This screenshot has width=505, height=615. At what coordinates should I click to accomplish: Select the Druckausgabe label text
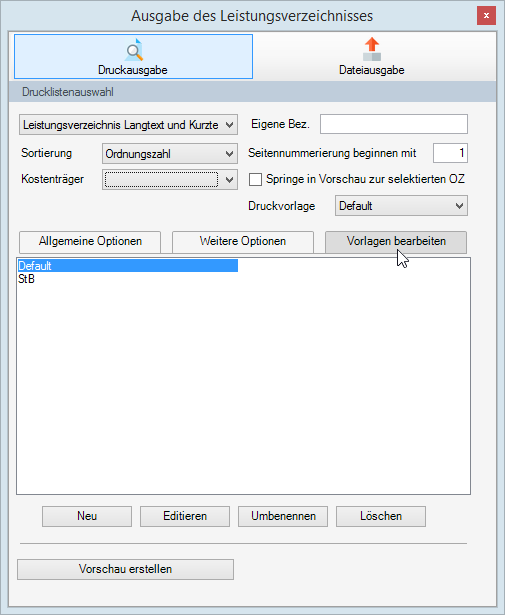pos(133,70)
